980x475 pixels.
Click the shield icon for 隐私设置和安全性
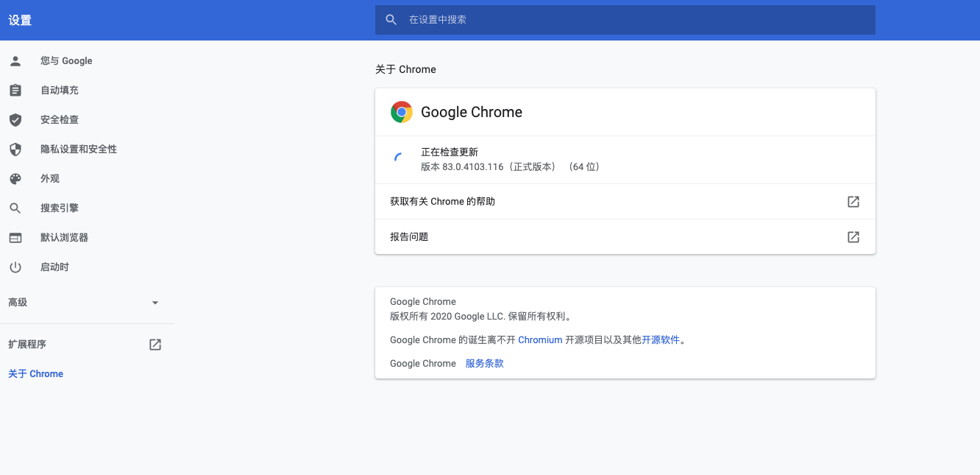click(x=15, y=149)
